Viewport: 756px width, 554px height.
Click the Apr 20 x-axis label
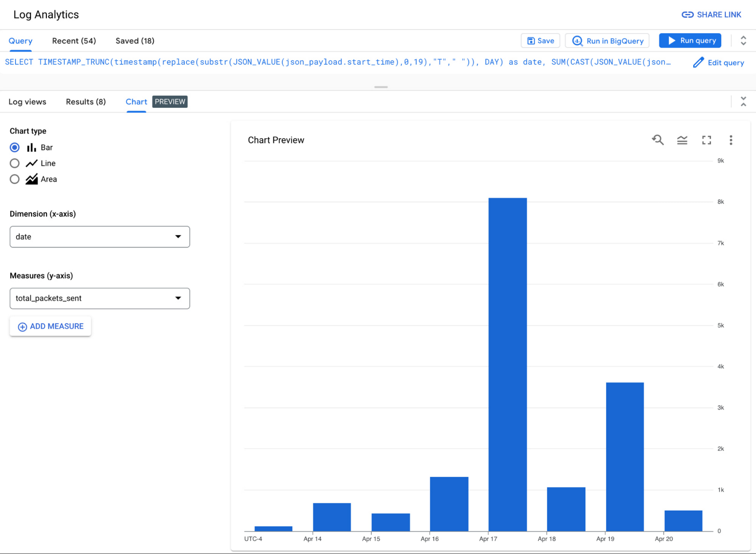pyautogui.click(x=664, y=539)
